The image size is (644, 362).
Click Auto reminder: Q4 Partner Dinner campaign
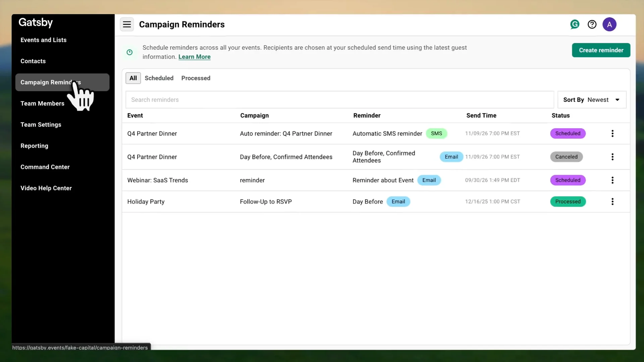tap(286, 133)
